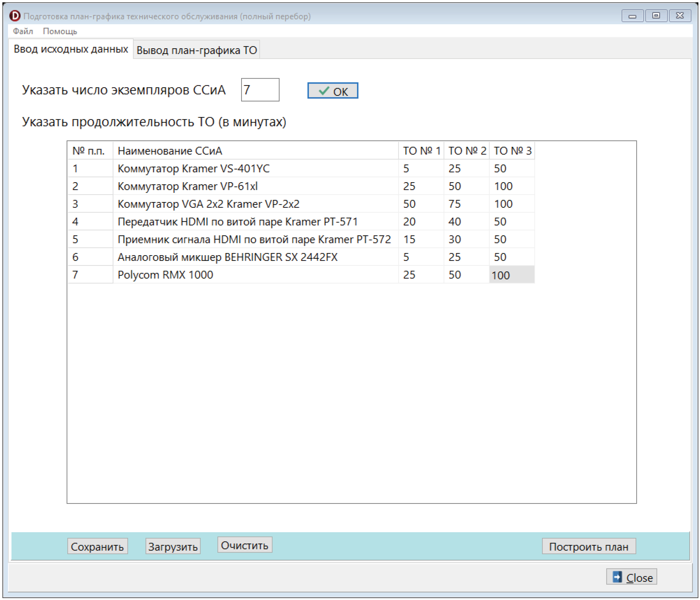Switch to Вывод план-графика ТО tab

click(196, 50)
